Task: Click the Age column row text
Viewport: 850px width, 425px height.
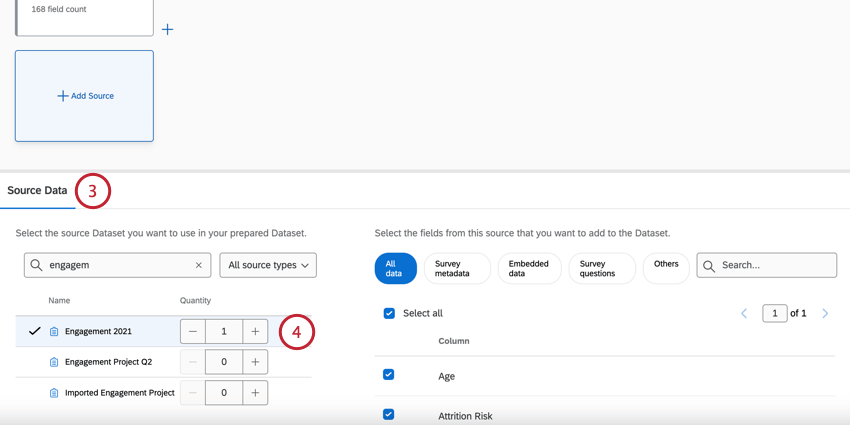Action: (447, 376)
